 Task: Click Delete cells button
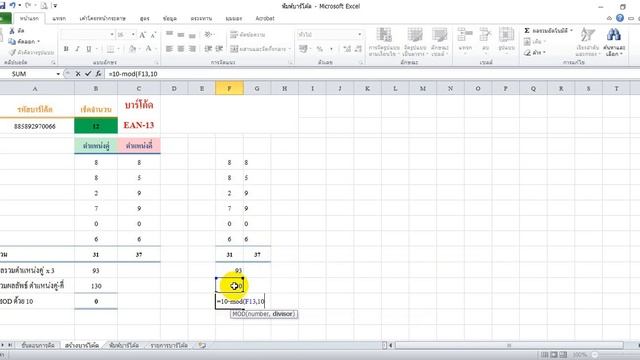(x=485, y=40)
